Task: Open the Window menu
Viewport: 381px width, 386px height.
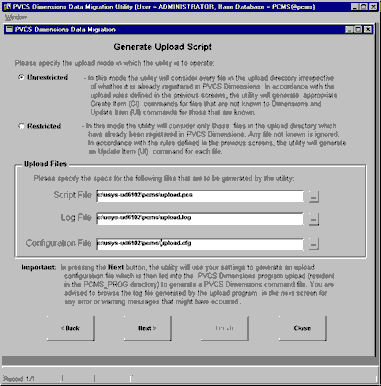Action: [x=16, y=17]
